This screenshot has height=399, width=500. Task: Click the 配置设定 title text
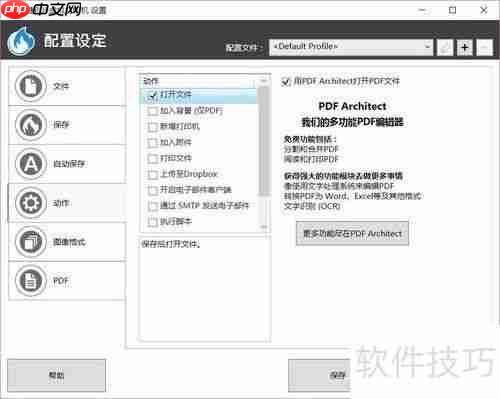click(75, 41)
